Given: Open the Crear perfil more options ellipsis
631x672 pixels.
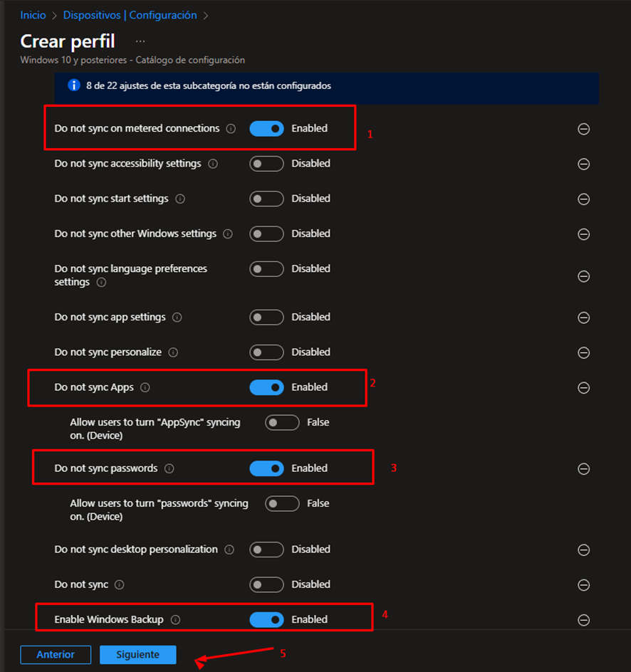Looking at the screenshot, I should (140, 41).
